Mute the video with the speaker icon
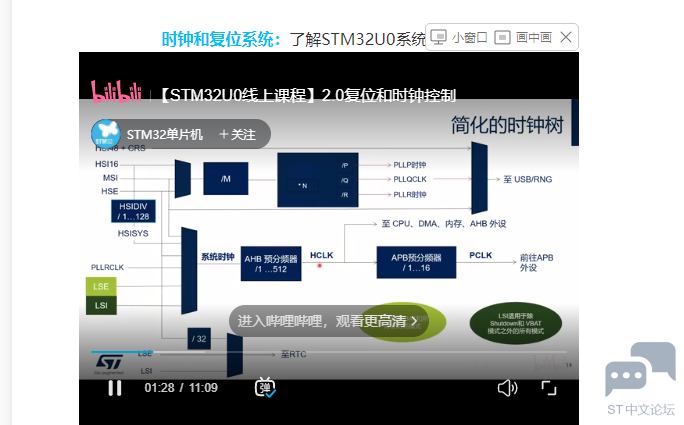The image size is (684, 425). (507, 387)
